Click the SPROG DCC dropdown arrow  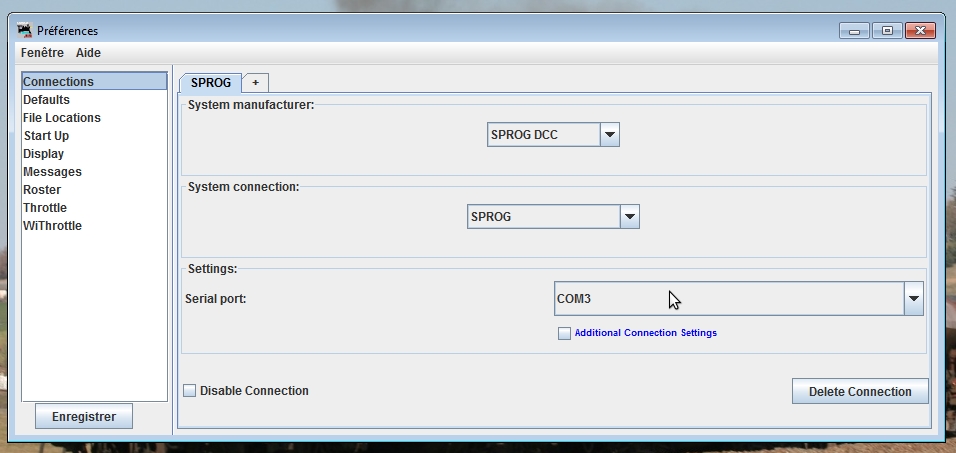pos(610,135)
